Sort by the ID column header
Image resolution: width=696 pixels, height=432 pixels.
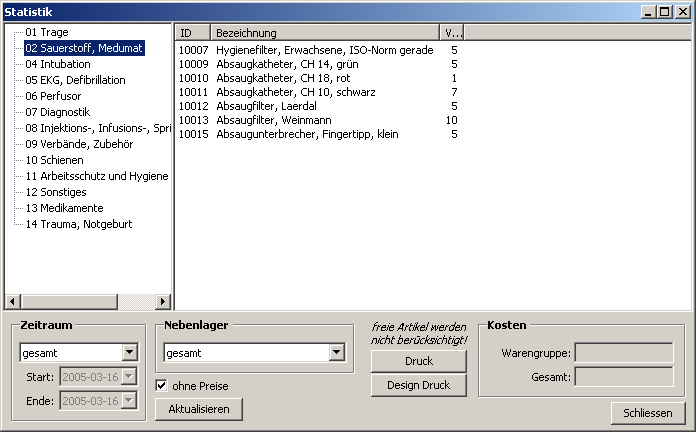tap(193, 33)
